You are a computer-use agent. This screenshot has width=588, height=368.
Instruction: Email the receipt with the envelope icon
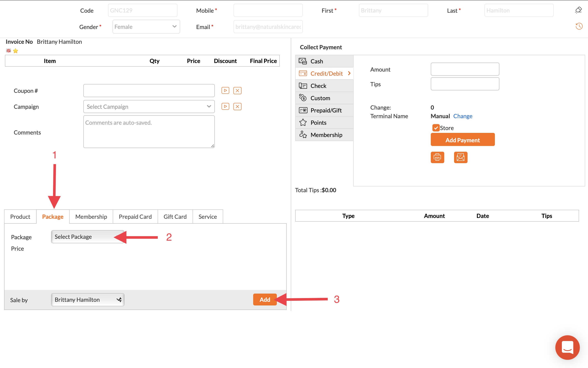460,157
